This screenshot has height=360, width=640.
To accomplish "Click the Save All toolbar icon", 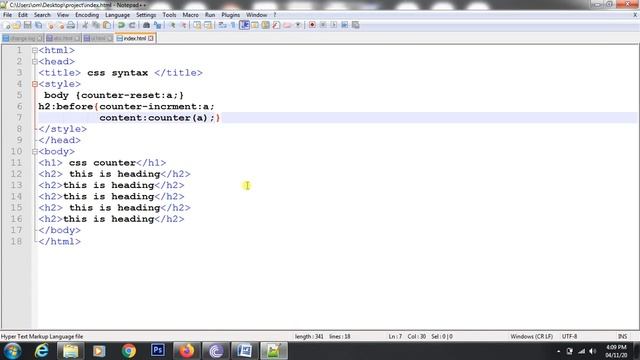I will (x=38, y=25).
